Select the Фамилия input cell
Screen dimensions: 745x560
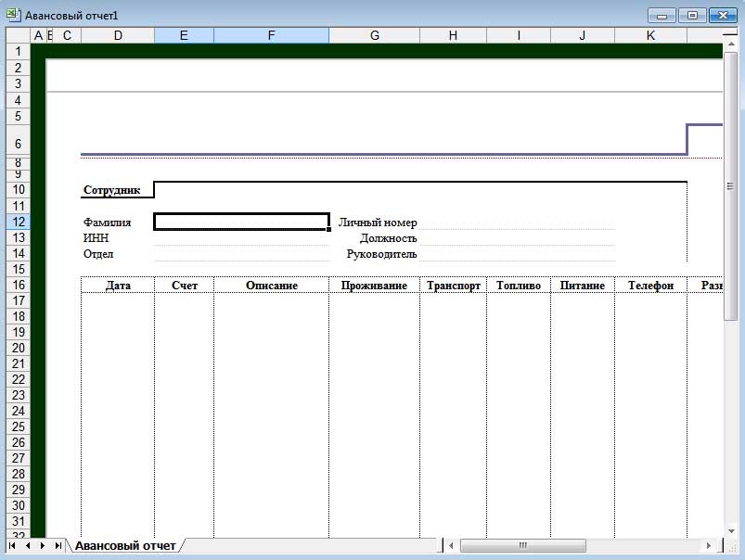click(x=241, y=223)
